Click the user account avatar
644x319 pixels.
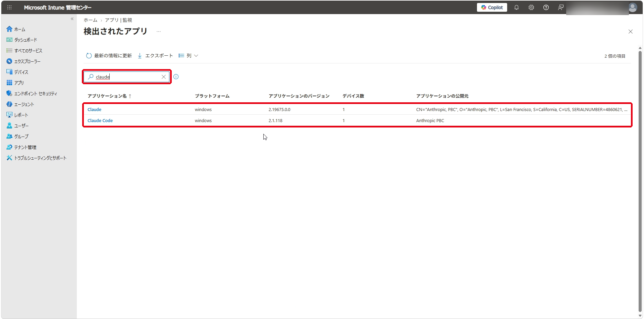pyautogui.click(x=633, y=7)
